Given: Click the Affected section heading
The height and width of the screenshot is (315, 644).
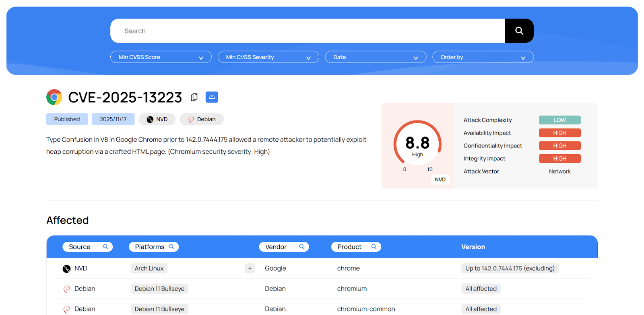Looking at the screenshot, I should click(x=67, y=220).
